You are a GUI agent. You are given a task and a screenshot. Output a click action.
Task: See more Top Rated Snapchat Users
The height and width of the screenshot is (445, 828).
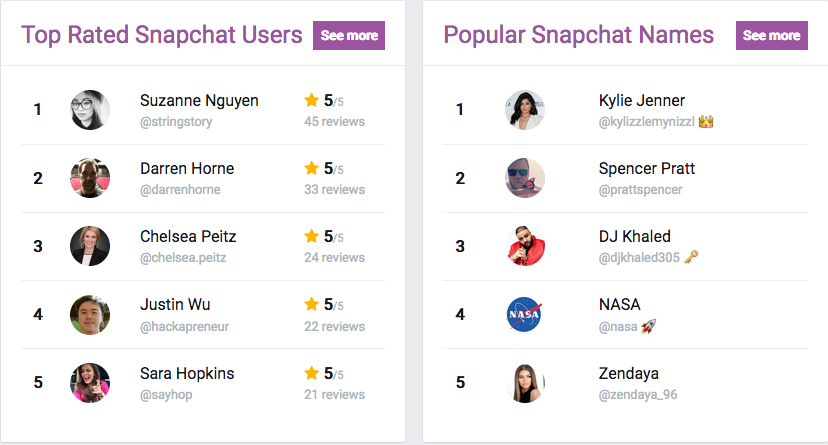point(349,35)
